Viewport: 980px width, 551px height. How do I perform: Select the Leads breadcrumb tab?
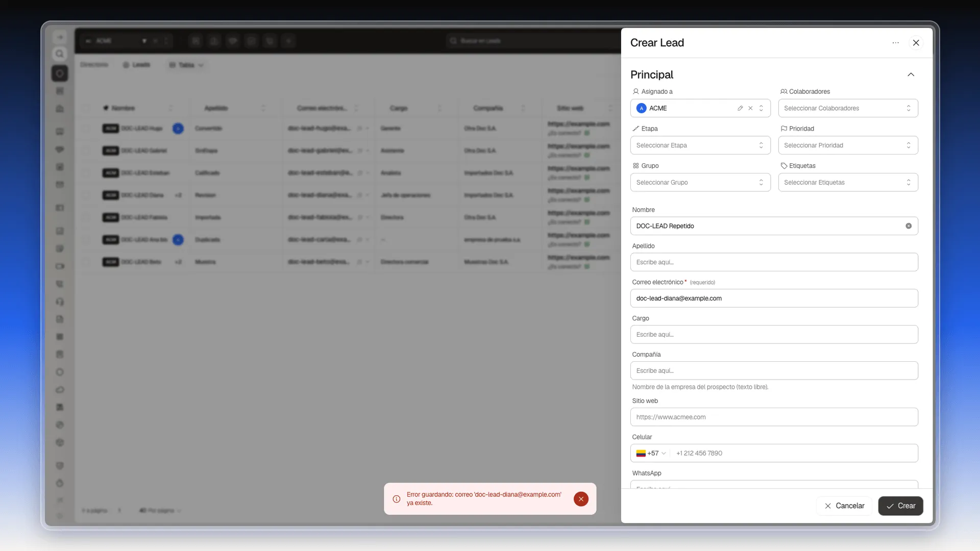coord(136,65)
